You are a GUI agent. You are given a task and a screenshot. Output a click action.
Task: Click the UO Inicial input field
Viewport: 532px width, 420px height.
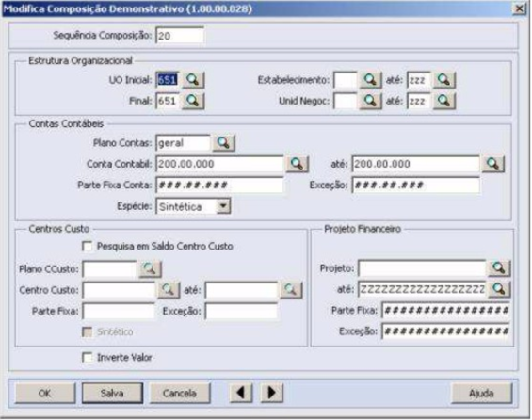coord(168,80)
